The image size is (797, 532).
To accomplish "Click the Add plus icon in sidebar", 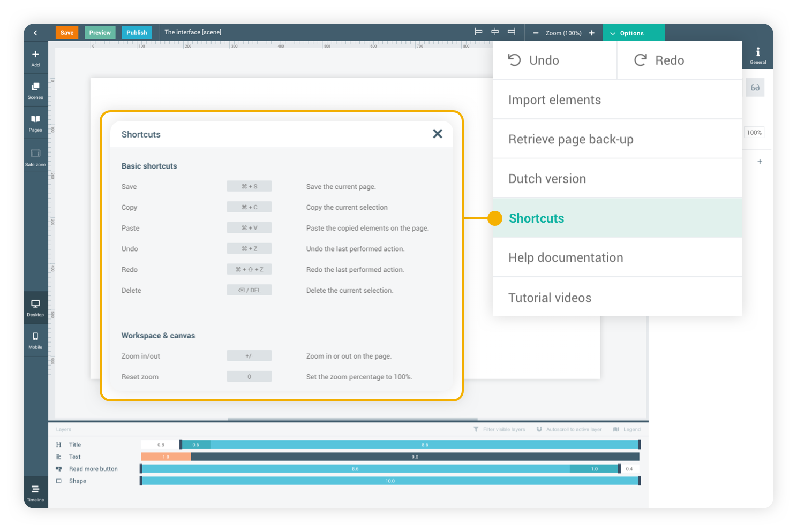I will click(x=35, y=55).
